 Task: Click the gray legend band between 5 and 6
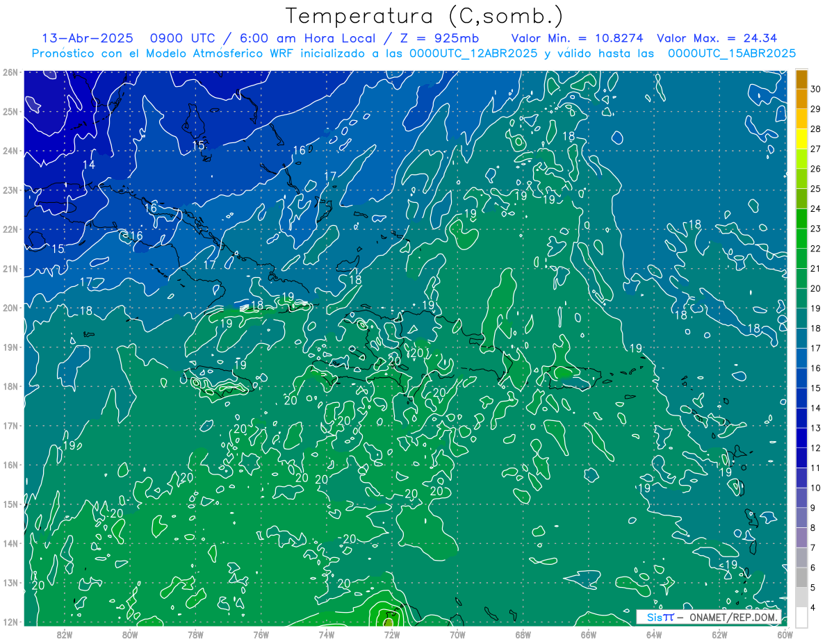click(x=801, y=578)
